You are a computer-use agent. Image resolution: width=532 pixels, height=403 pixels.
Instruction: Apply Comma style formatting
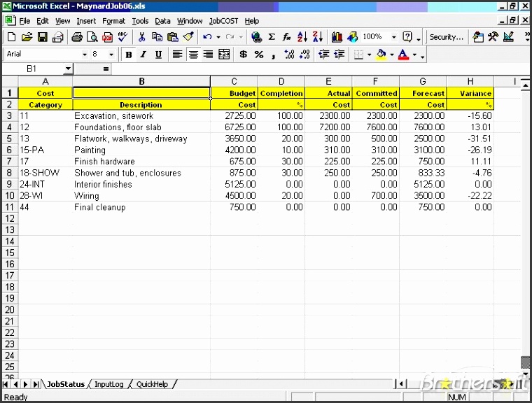(x=274, y=55)
